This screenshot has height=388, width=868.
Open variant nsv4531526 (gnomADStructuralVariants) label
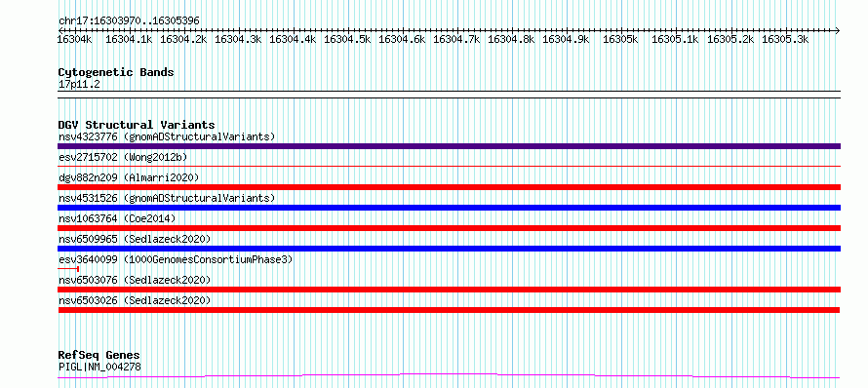(x=167, y=198)
